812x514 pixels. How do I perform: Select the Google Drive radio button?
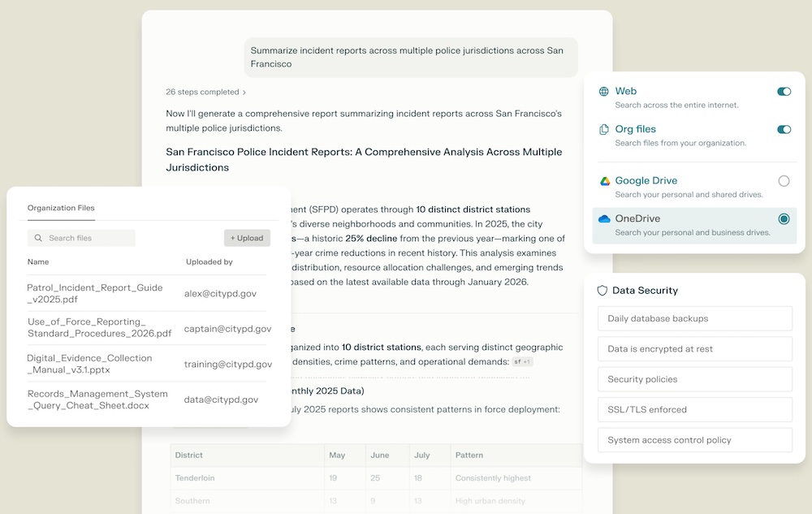point(784,181)
